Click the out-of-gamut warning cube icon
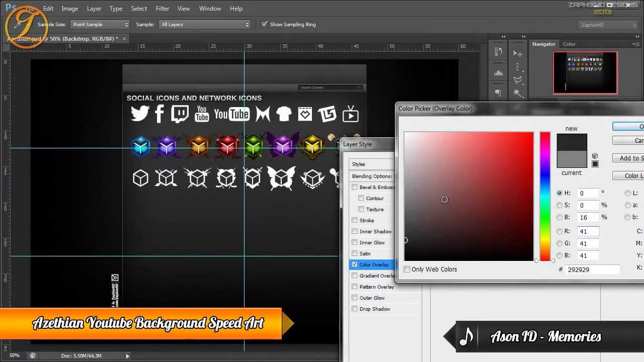This screenshot has height=362, width=644. [x=595, y=156]
